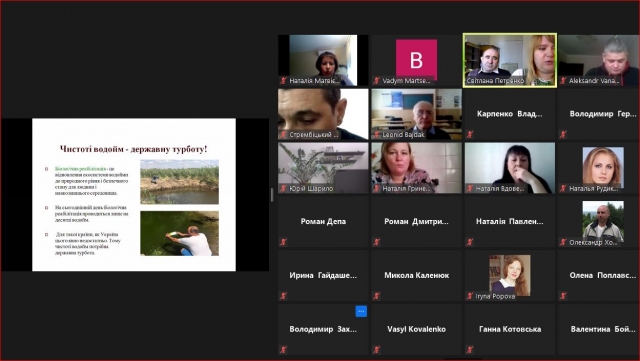This screenshot has height=361, width=640.
Task: Click name Валентина Бой participant tile
Action: pyautogui.click(x=603, y=329)
